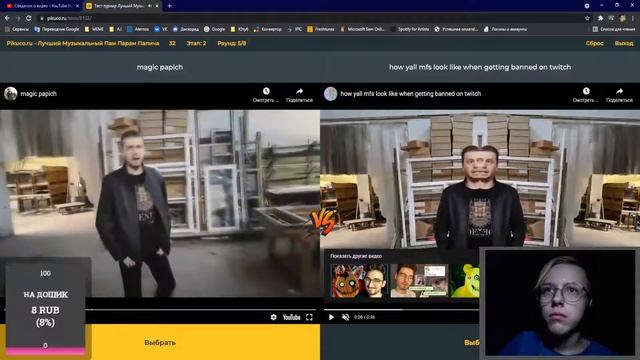Screen dimensions: 640x360
Task: Open left video on YouTube via logo
Action: pos(291,317)
